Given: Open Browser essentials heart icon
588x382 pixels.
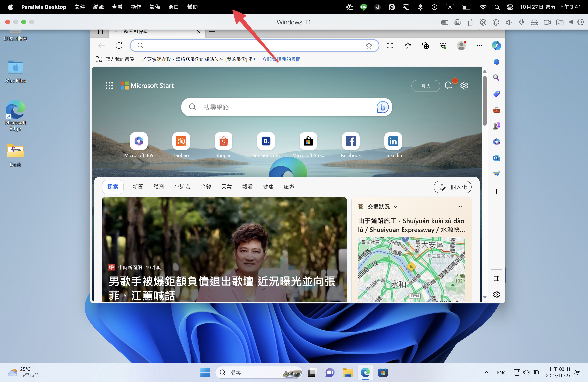Looking at the screenshot, I should [x=443, y=45].
